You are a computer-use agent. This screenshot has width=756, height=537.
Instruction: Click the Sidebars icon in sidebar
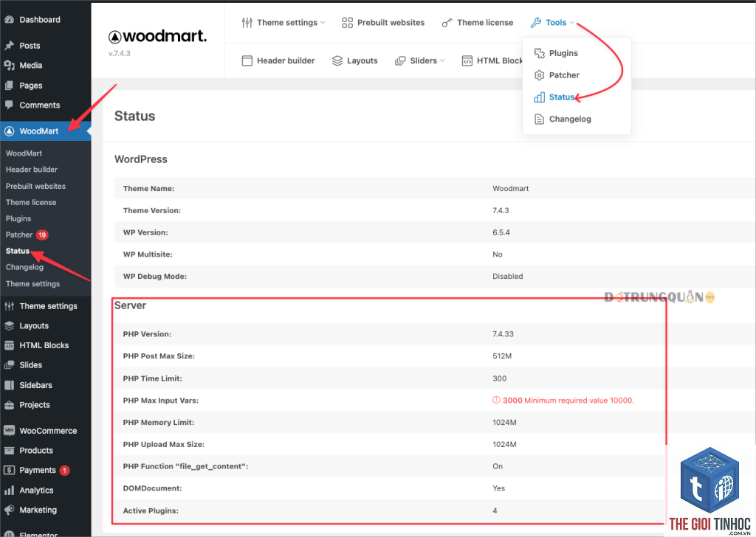tap(9, 385)
